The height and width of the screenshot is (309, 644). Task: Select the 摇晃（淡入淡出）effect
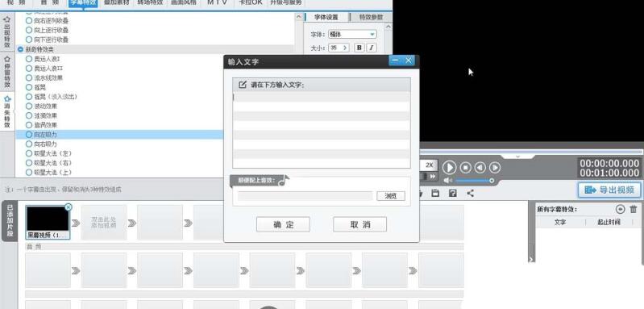click(x=52, y=97)
